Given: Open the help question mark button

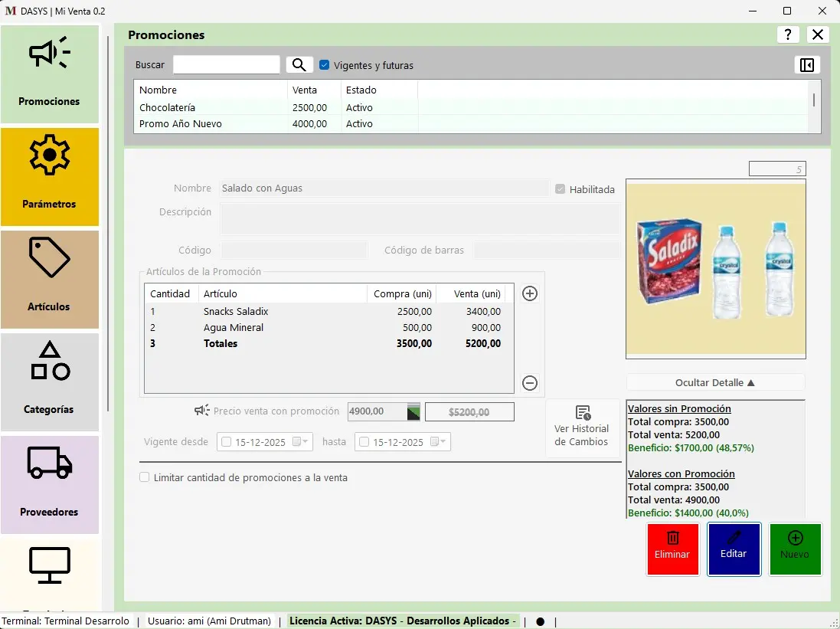Looking at the screenshot, I should coord(788,34).
